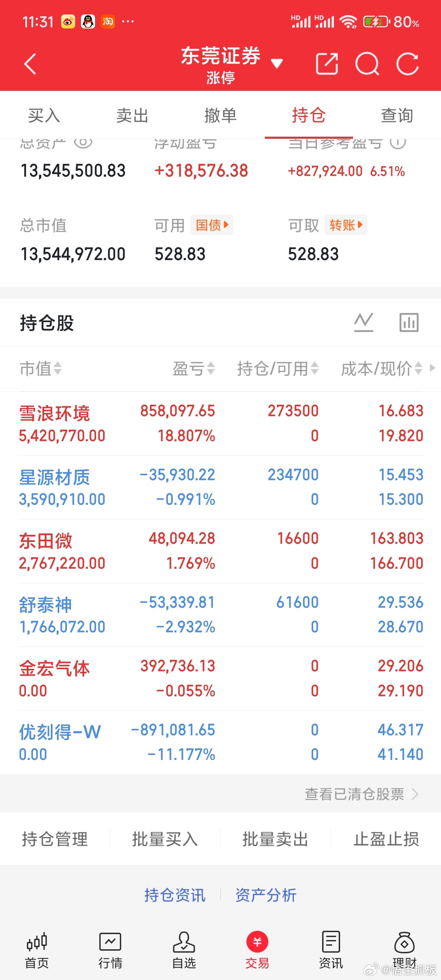Refresh using the circular refresh icon
This screenshot has width=441, height=980.
[407, 64]
